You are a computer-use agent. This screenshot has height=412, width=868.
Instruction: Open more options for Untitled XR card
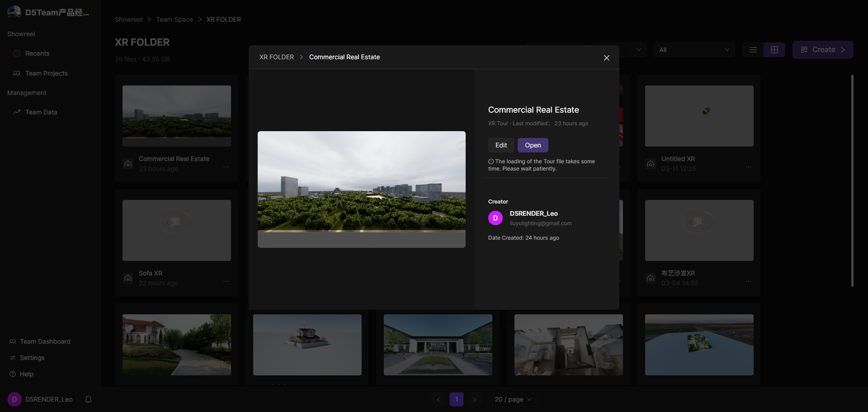[749, 167]
